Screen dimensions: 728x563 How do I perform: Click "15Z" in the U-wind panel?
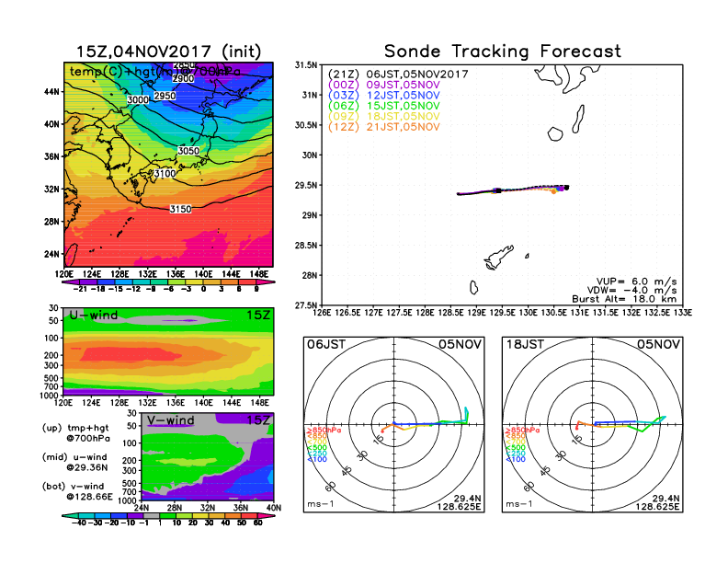(257, 316)
